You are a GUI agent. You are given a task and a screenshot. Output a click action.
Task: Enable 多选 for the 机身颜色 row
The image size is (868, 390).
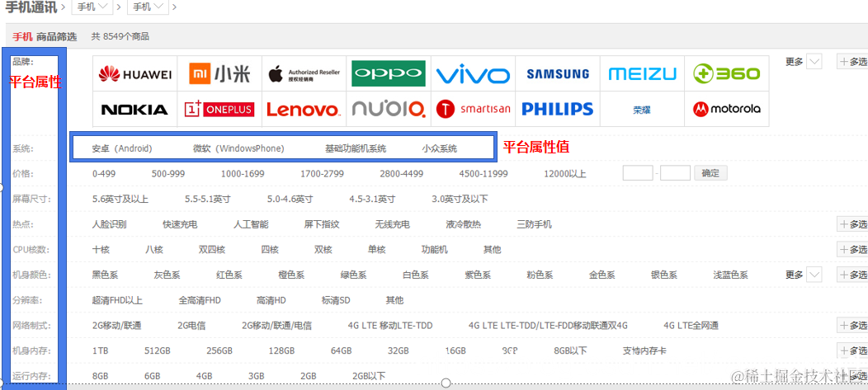coord(852,274)
